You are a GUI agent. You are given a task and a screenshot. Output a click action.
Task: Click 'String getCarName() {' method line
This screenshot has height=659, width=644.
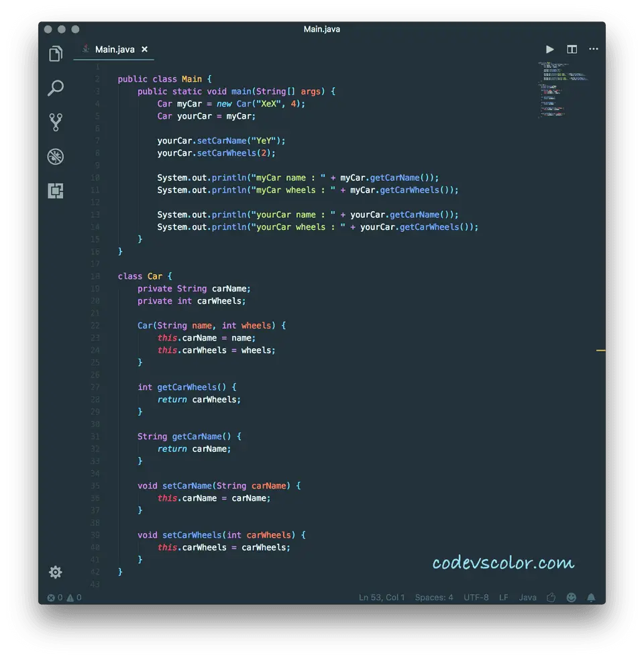click(x=189, y=436)
